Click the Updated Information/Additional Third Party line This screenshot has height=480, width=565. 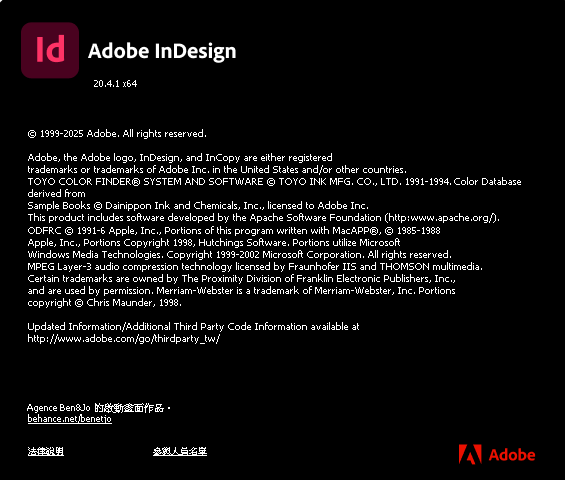pos(193,327)
